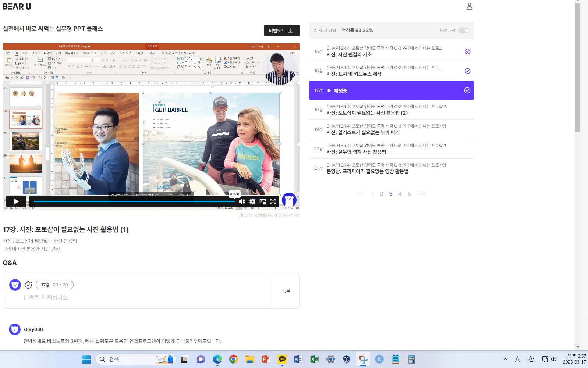This screenshot has height=368, width=588.
Task: Click the BEAR U logo
Action: point(17,6)
